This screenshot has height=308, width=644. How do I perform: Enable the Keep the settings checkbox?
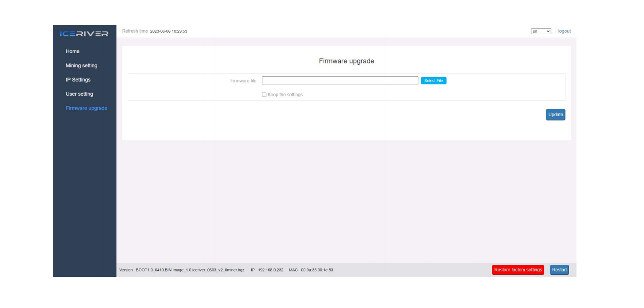tap(264, 95)
